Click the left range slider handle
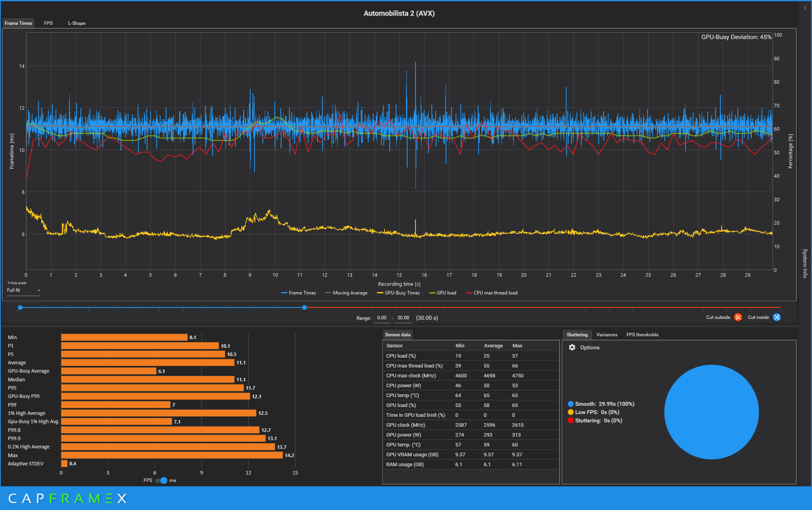This screenshot has width=812, height=510. pyautogui.click(x=20, y=307)
